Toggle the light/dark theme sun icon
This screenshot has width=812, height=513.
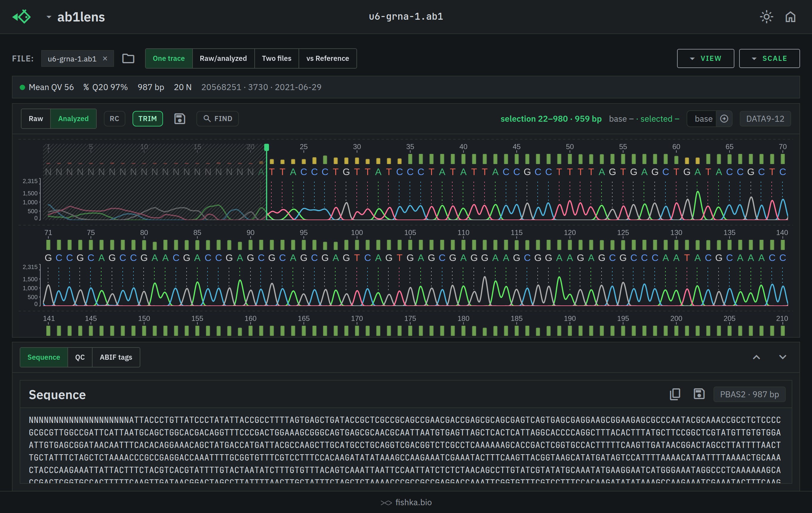[767, 16]
